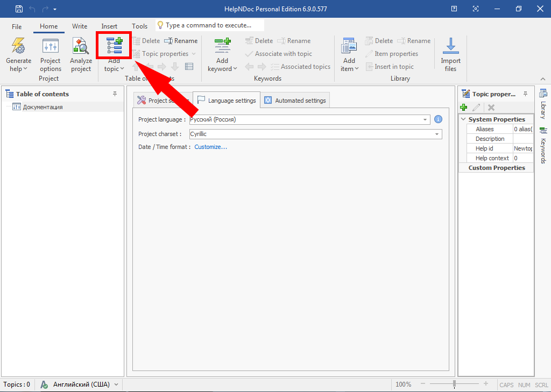Rename topic in Table of contents group
Viewport: 551px width, 392px height.
(x=181, y=41)
